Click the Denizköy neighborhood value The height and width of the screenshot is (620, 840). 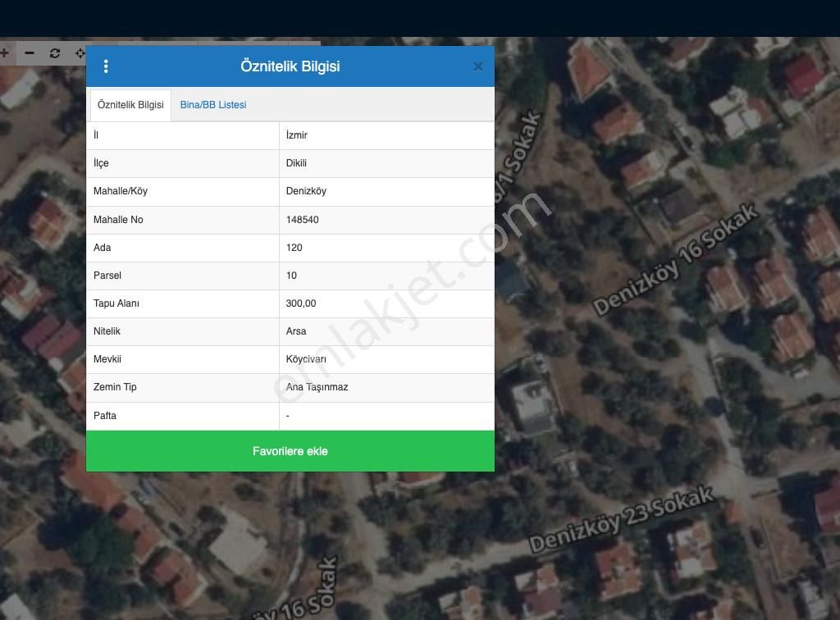coord(306,191)
